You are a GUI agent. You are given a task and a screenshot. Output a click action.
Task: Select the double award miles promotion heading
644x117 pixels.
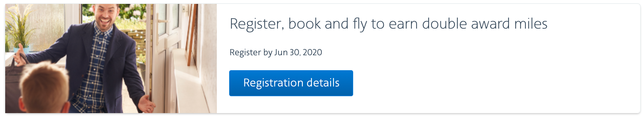[x=389, y=24]
